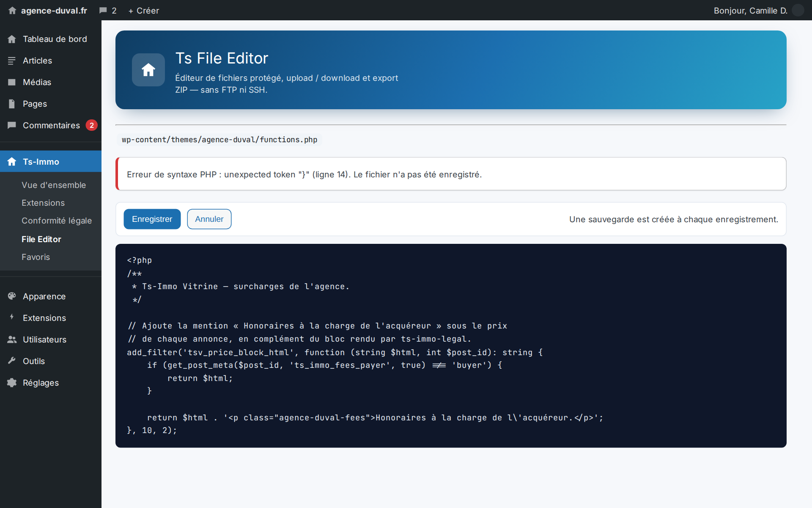Open Extensions under Ts-Immo submenu
Viewport: 812px width, 508px height.
point(43,203)
